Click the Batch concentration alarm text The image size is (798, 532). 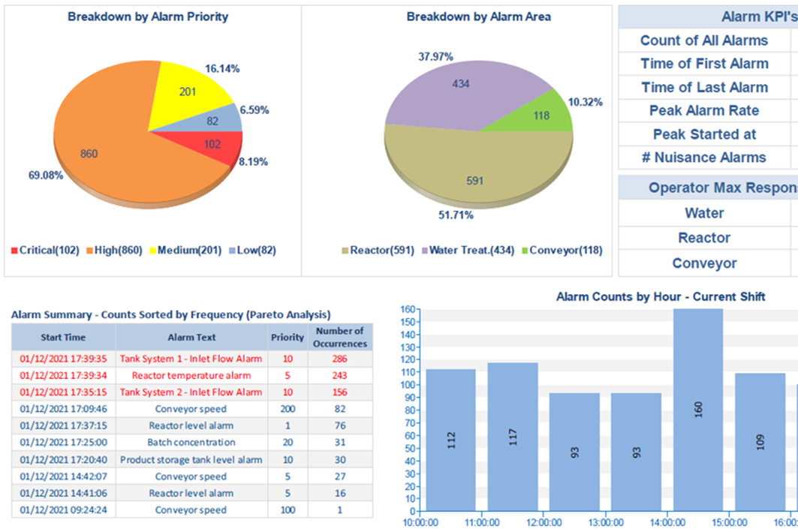(x=191, y=443)
